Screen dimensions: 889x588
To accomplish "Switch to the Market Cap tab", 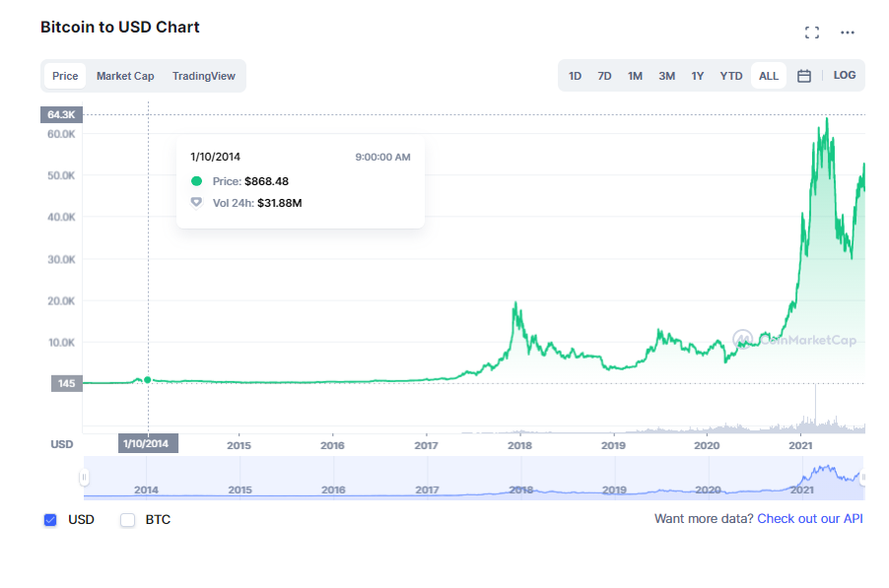I will tap(125, 76).
